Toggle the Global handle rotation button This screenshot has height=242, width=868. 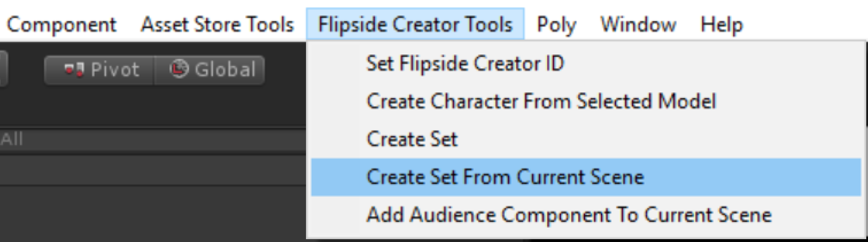point(209,70)
